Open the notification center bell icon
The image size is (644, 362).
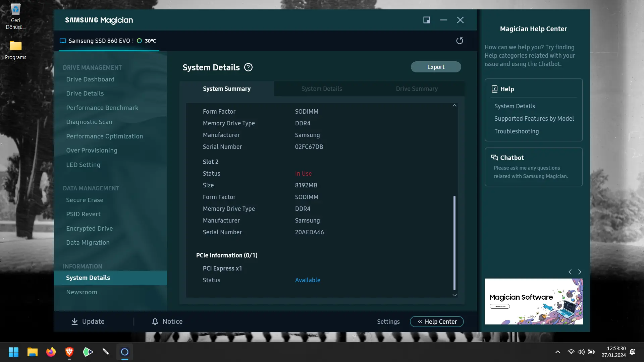633,352
